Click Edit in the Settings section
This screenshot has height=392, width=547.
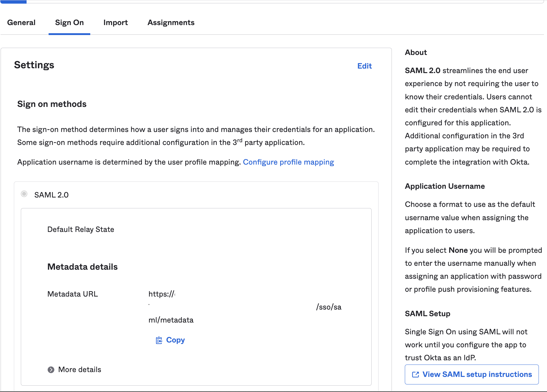click(x=364, y=66)
